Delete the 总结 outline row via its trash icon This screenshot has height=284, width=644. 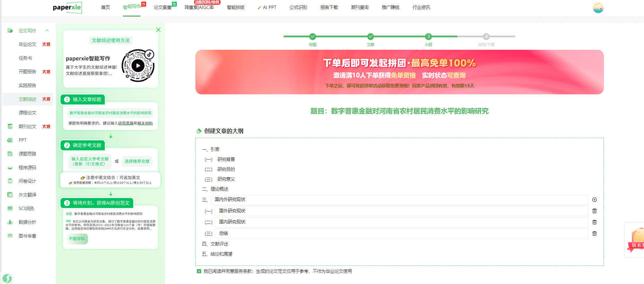coord(594,234)
